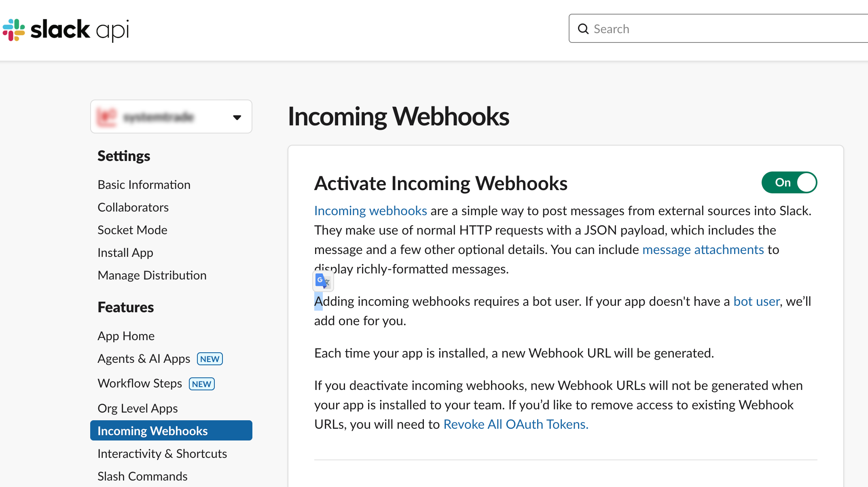868x487 pixels.
Task: Click the bot user link
Action: click(x=756, y=301)
